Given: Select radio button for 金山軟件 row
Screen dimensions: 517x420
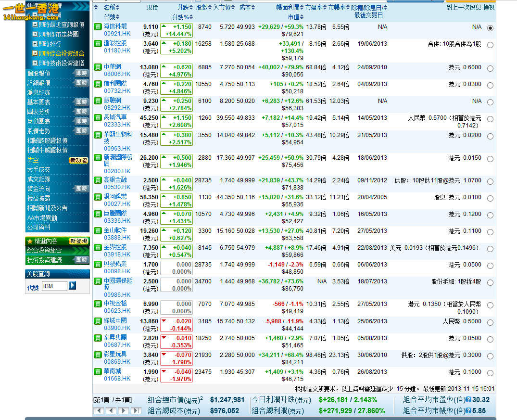Looking at the screenshot, I should pos(490,232).
